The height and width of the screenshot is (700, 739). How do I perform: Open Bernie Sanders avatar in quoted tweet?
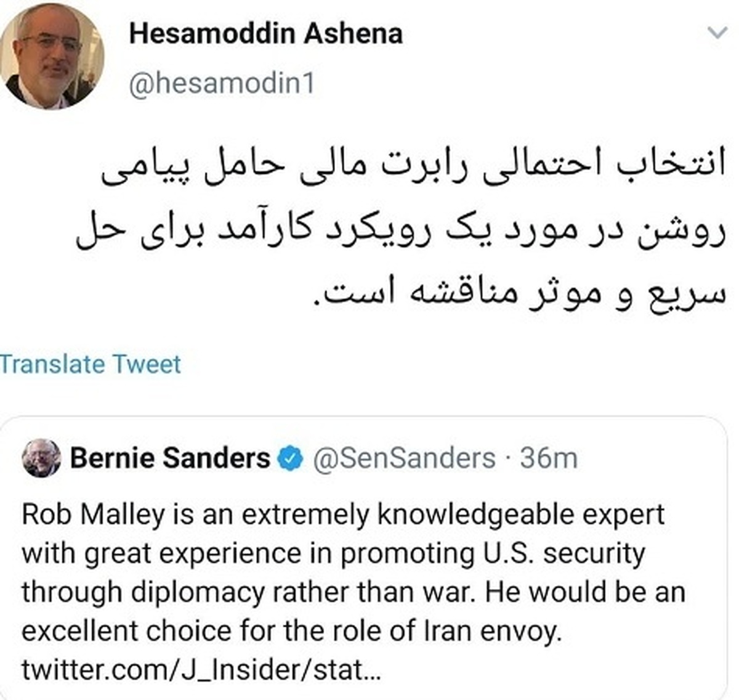tap(41, 458)
